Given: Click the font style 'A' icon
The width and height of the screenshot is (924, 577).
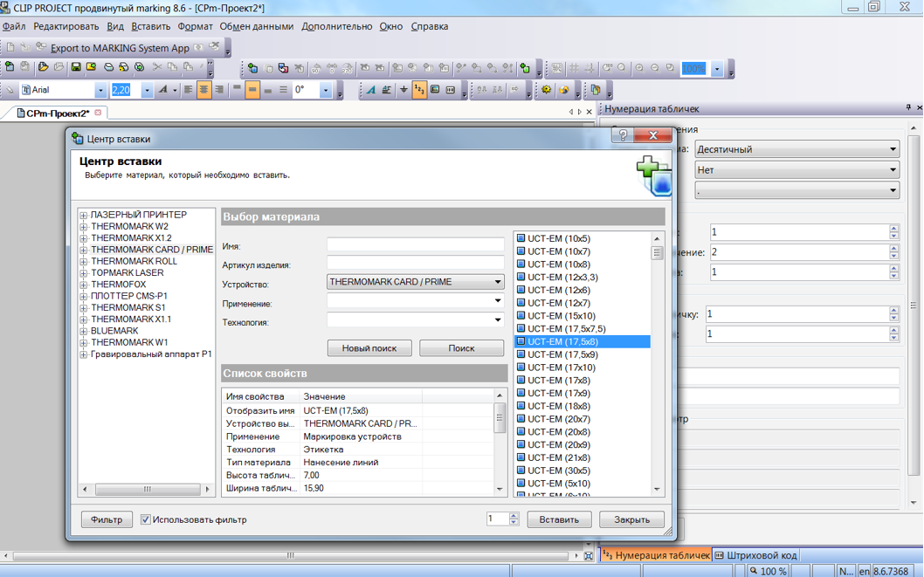Looking at the screenshot, I should 162,90.
